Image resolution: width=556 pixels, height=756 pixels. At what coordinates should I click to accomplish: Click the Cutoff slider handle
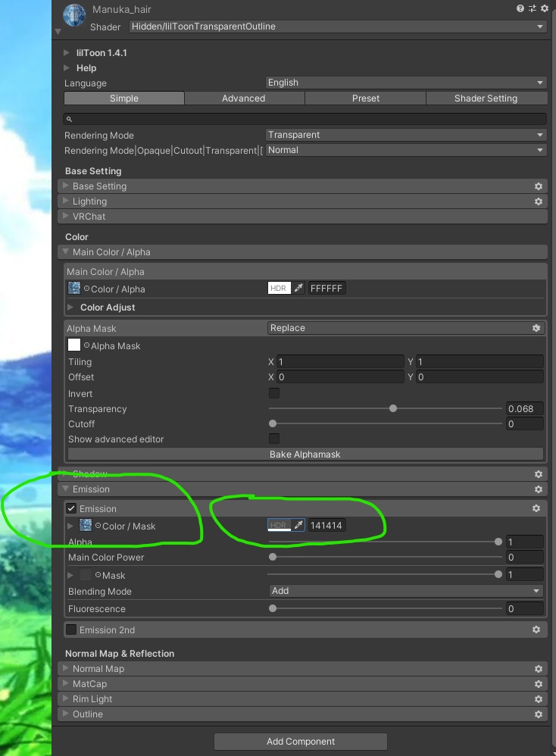[x=273, y=423]
